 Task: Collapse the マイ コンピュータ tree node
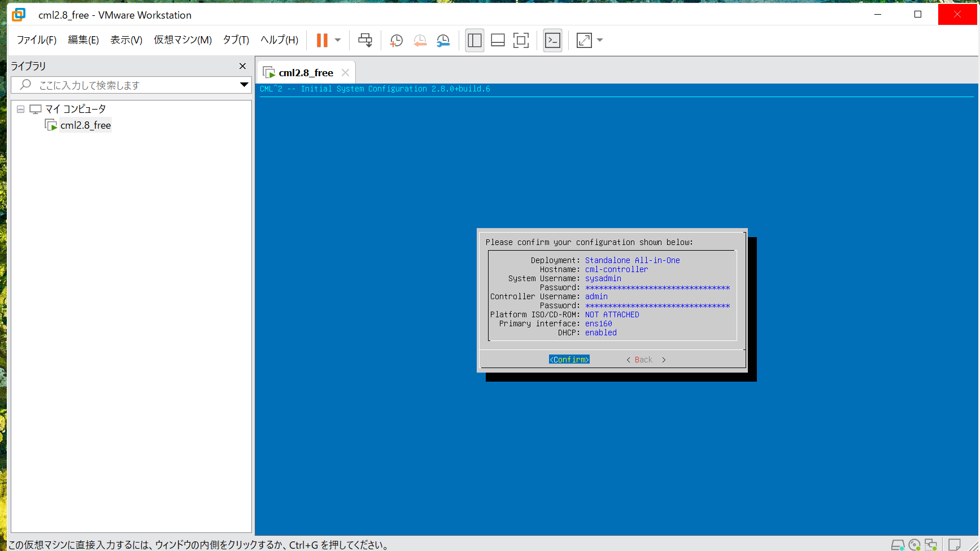point(20,108)
